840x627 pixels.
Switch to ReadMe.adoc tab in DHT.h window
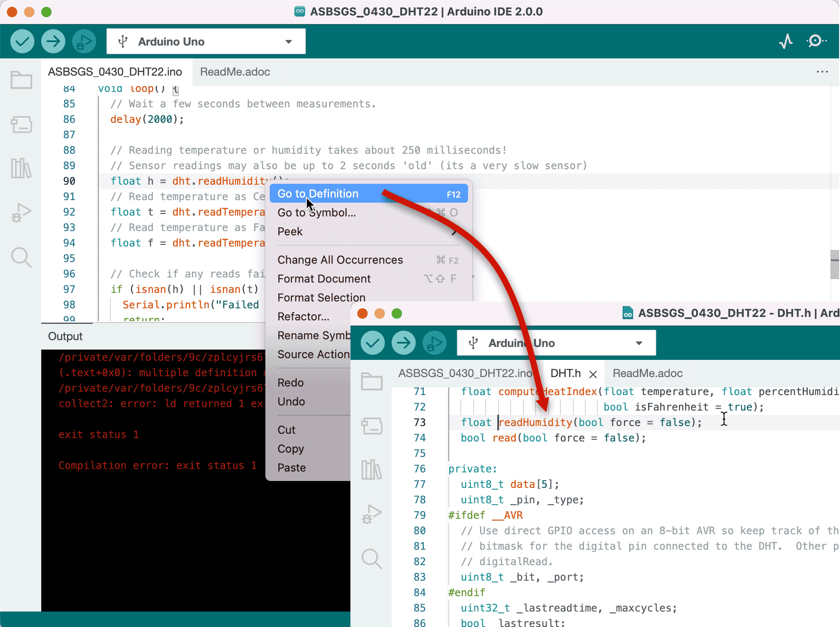(648, 373)
